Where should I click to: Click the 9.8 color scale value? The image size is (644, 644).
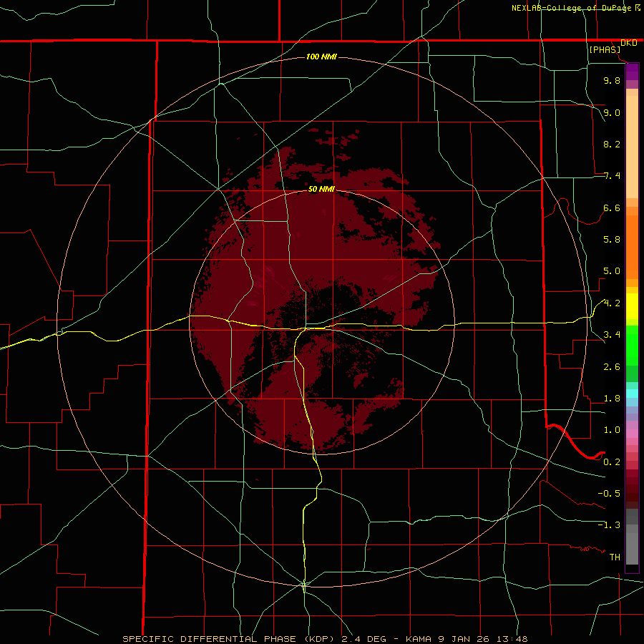tap(612, 80)
